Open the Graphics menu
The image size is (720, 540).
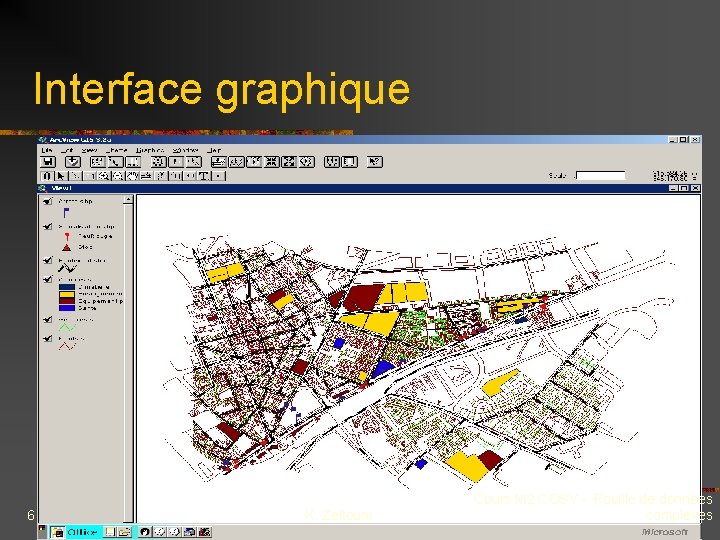click(150, 150)
